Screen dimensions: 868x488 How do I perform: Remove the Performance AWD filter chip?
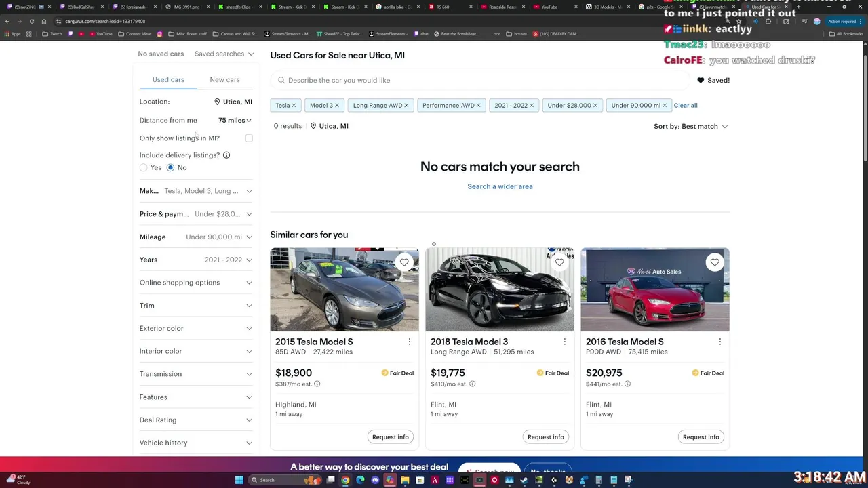tap(478, 106)
